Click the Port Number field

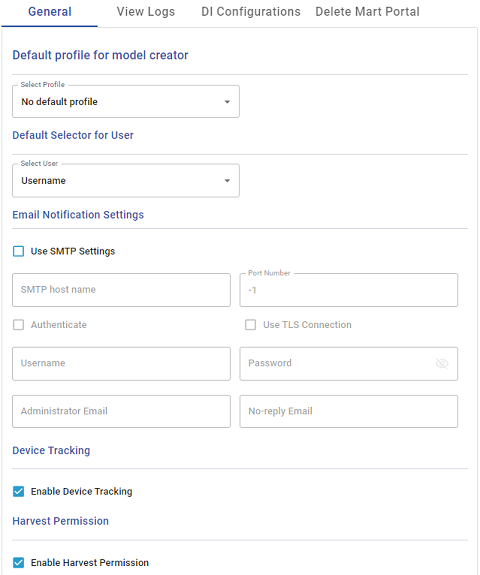click(x=349, y=290)
